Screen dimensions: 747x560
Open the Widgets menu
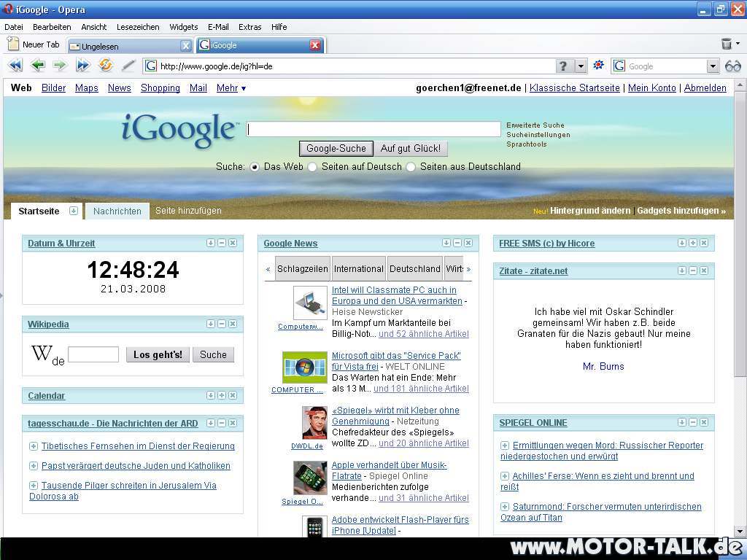(x=183, y=27)
